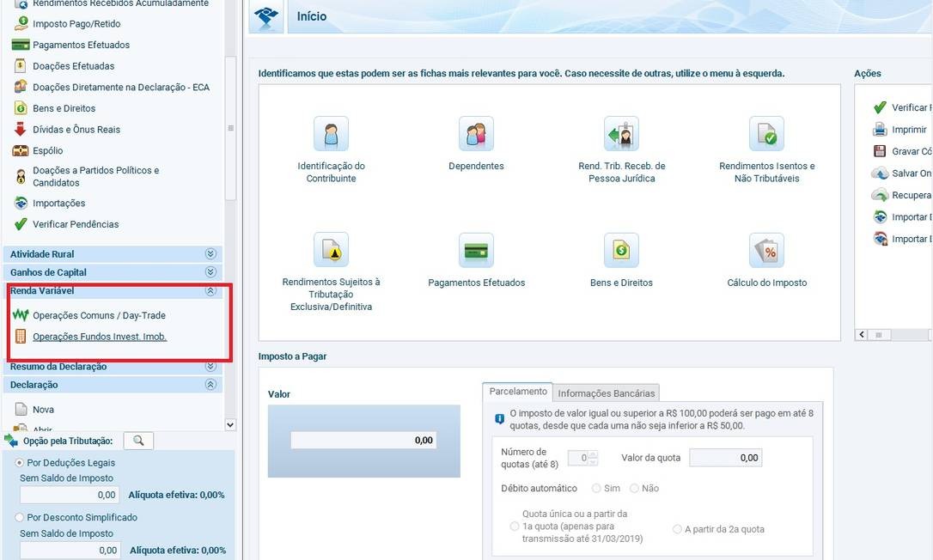The width and height of the screenshot is (933, 560).
Task: Collapse the Renda Variável section
Action: pos(210,291)
